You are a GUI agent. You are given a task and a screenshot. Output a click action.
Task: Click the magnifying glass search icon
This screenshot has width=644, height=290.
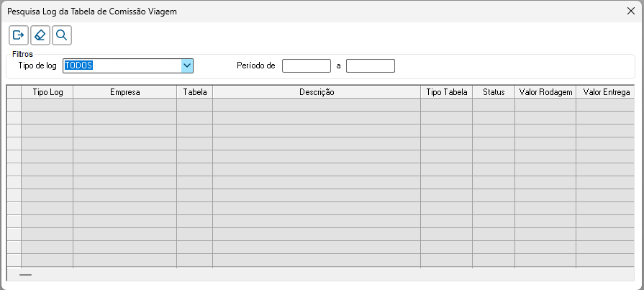pyautogui.click(x=62, y=35)
